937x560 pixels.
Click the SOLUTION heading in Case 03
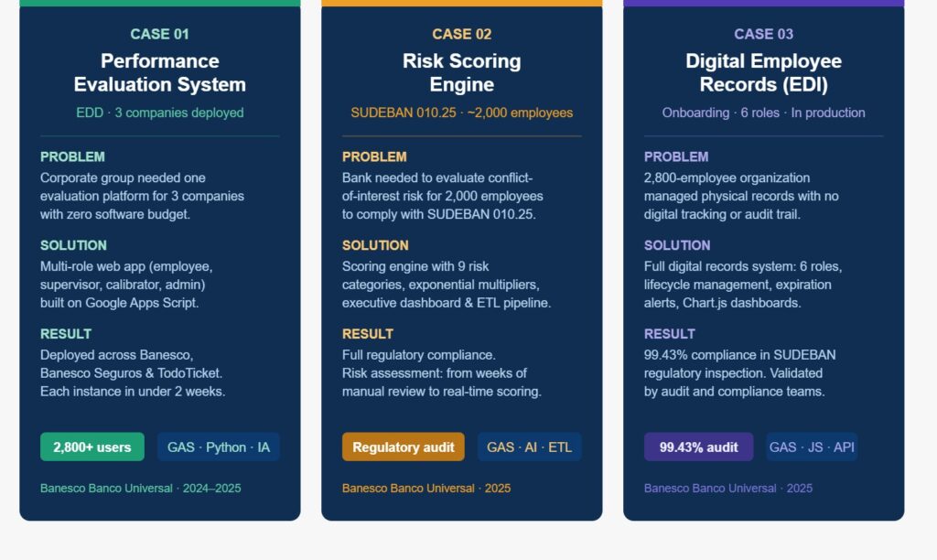click(x=677, y=245)
